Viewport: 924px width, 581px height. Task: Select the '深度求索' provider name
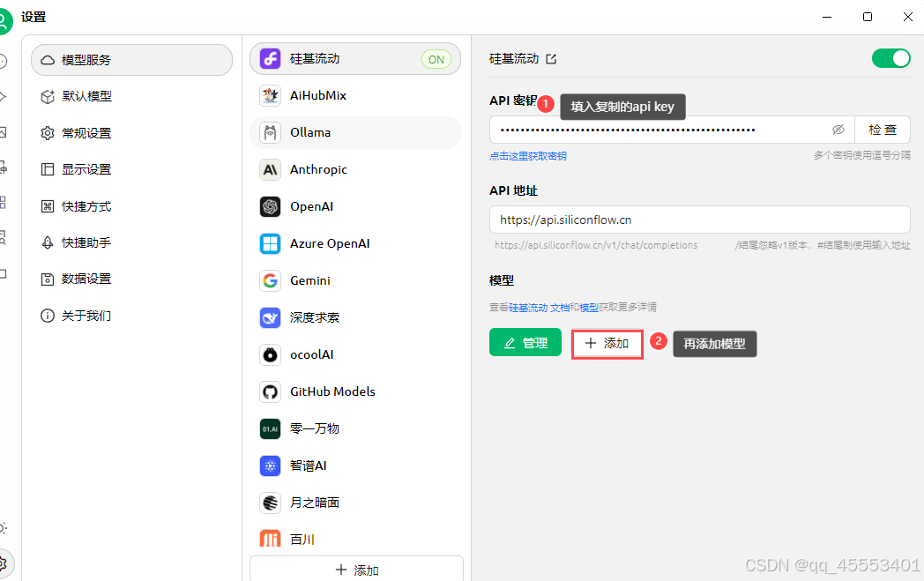click(315, 317)
